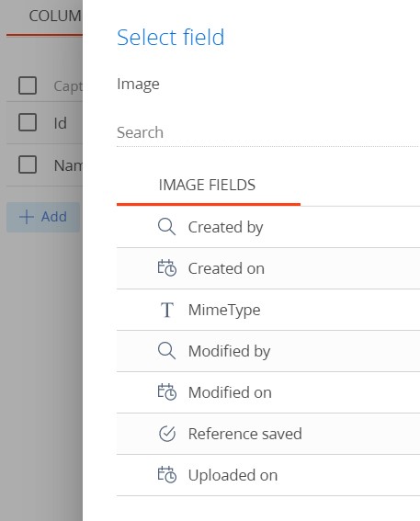
Task: Click the date-time icon beside Uploaded on
Action: [166, 475]
